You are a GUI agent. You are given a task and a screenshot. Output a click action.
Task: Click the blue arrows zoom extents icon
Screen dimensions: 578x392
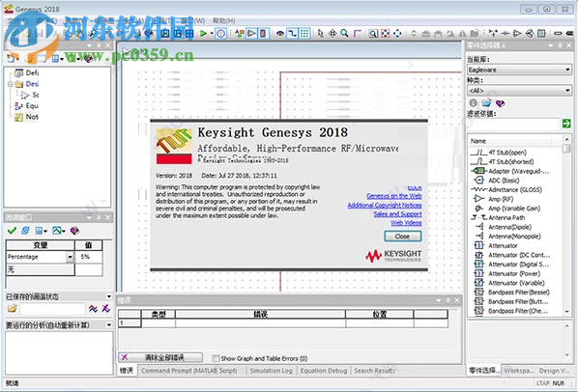(397, 34)
